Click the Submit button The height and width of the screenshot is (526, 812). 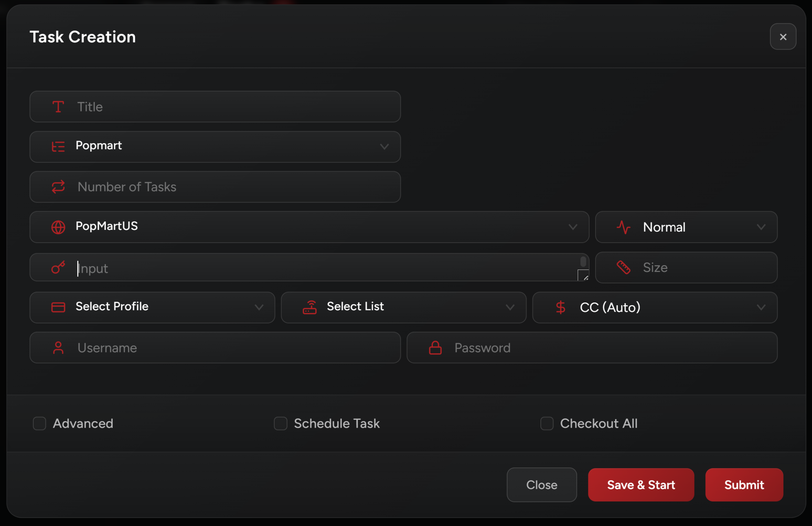(x=744, y=485)
